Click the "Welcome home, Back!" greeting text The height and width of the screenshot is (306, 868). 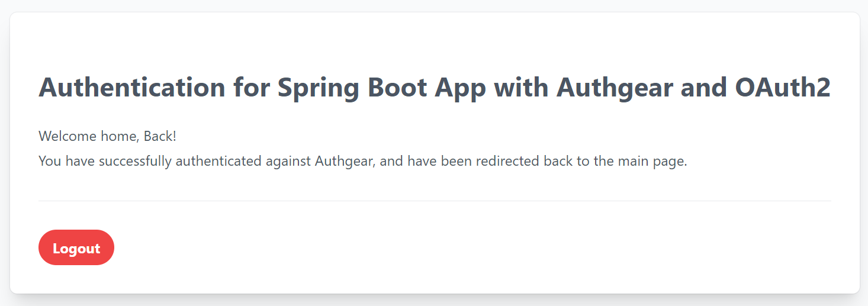pos(107,136)
